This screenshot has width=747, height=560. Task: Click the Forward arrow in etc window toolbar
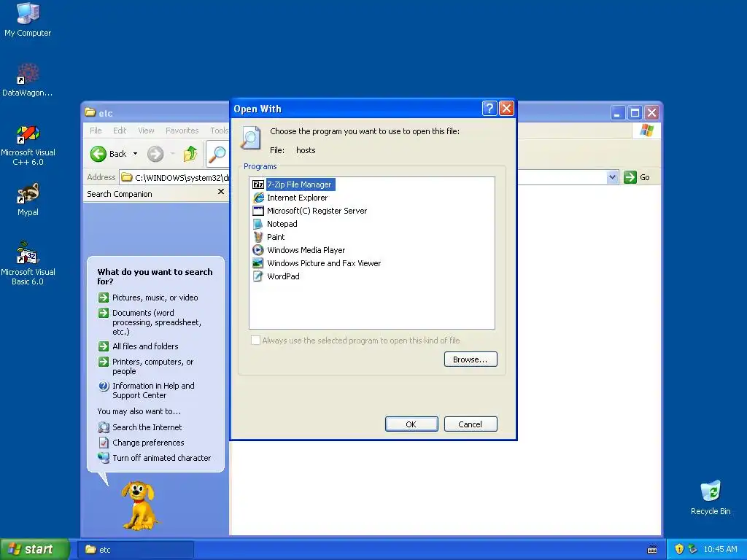[x=155, y=154]
